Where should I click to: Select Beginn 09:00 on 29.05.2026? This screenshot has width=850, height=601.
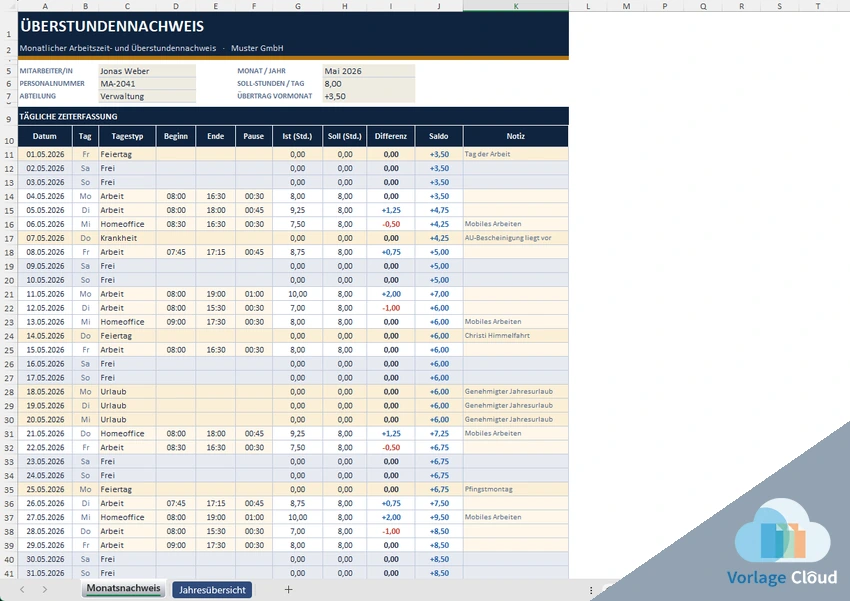[x=176, y=546]
